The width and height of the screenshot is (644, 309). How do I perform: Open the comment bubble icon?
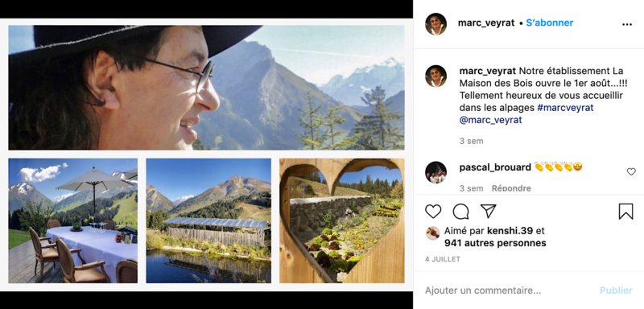(x=460, y=212)
